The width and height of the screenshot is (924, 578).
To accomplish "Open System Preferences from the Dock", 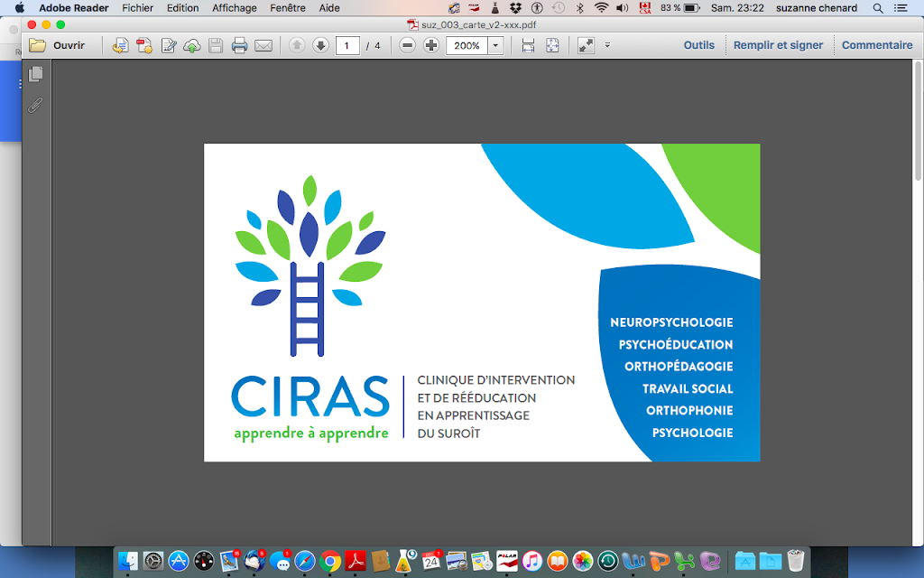I will [153, 561].
